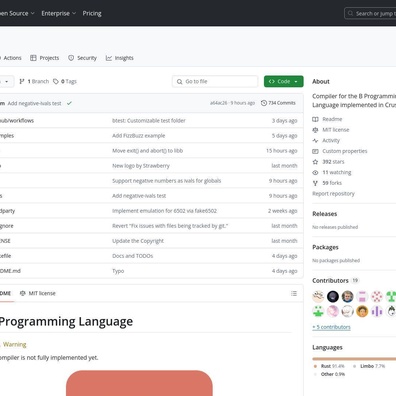The height and width of the screenshot is (396, 396).
Task: Open the first contributor avatar
Action: tap(318, 296)
